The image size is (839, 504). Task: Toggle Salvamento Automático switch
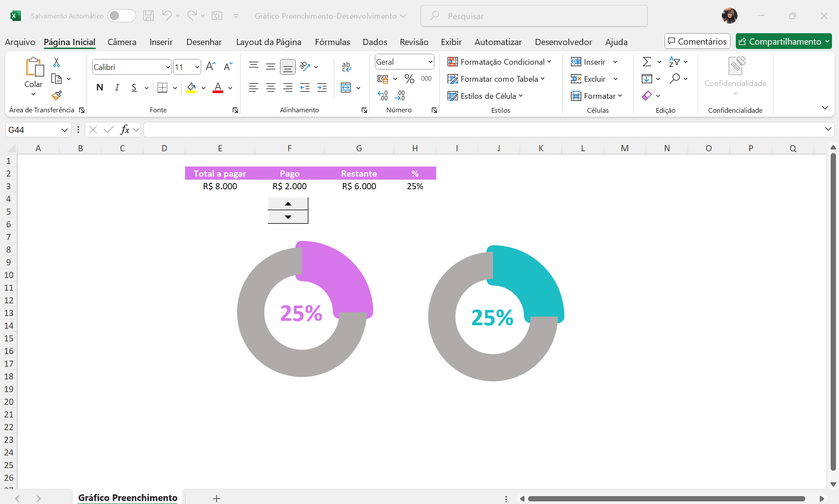pyautogui.click(x=121, y=16)
